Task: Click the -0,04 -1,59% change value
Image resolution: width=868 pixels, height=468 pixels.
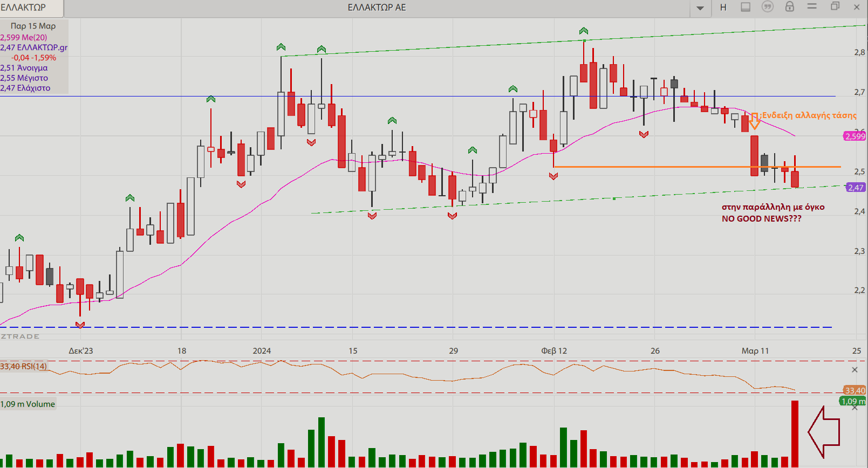Action: [33, 58]
